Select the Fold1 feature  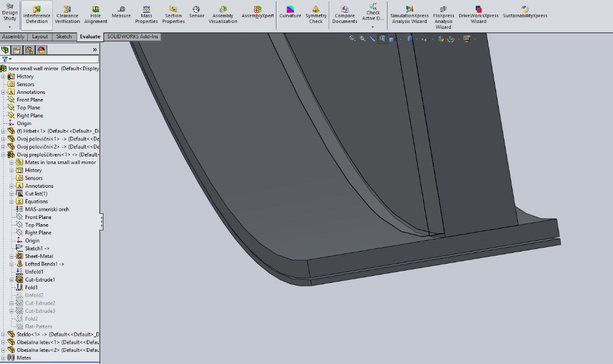(31, 287)
